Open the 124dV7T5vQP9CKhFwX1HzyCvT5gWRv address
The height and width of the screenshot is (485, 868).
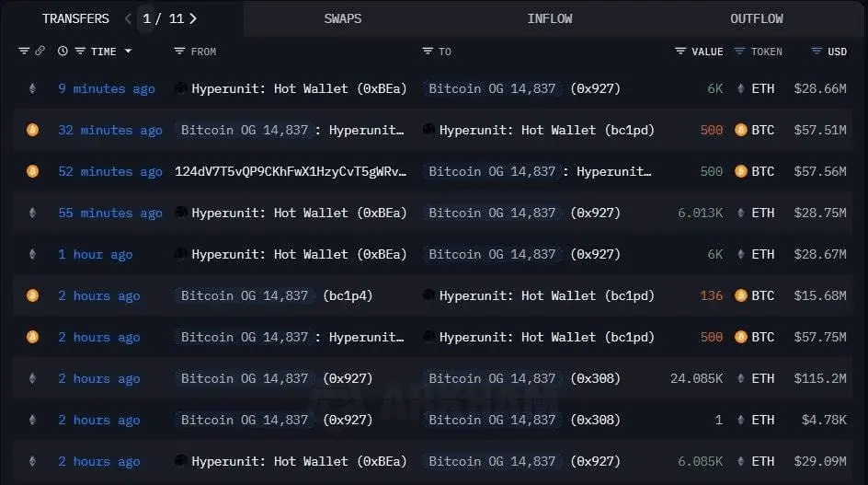coord(291,171)
